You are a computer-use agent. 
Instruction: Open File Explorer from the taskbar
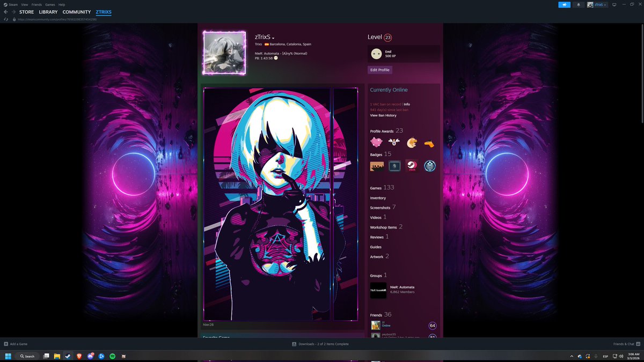click(57, 356)
